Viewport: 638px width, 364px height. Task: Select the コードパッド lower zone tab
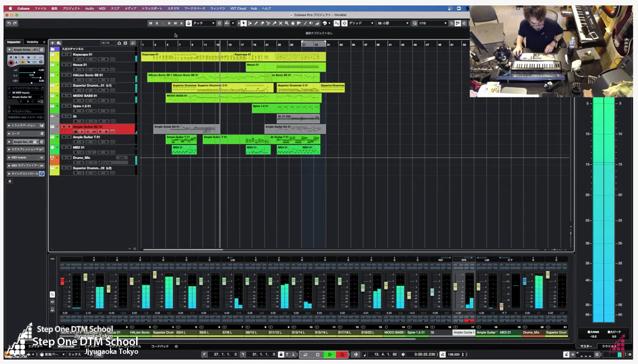coord(160,346)
